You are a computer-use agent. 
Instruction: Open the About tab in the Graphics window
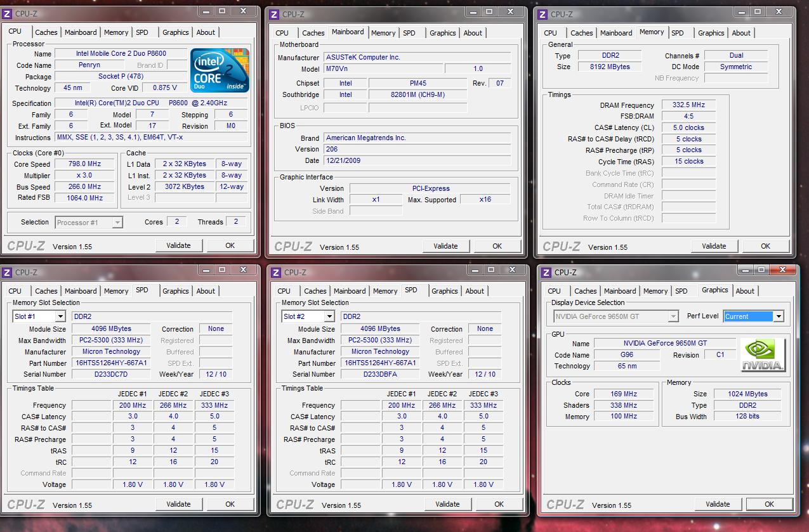tap(745, 291)
